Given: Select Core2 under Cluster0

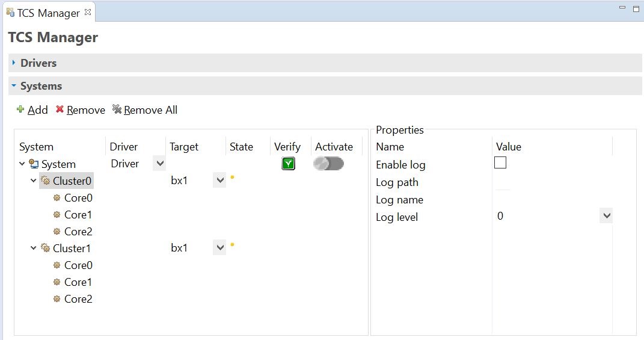Looking at the screenshot, I should coord(78,232).
